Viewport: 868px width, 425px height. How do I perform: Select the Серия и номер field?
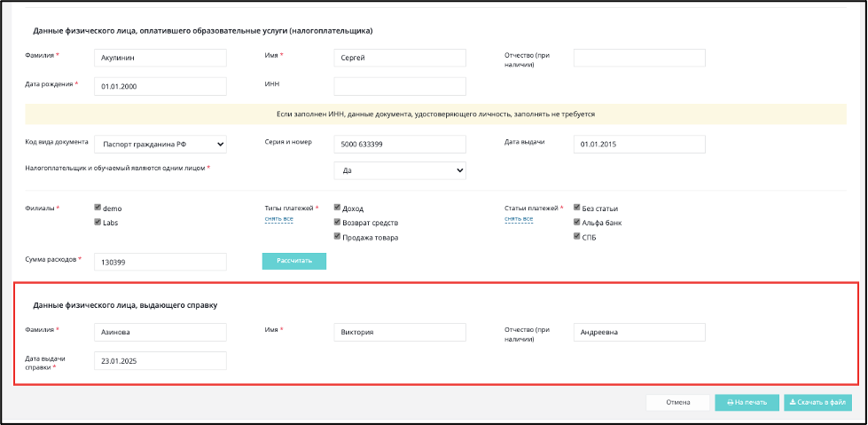(400, 145)
